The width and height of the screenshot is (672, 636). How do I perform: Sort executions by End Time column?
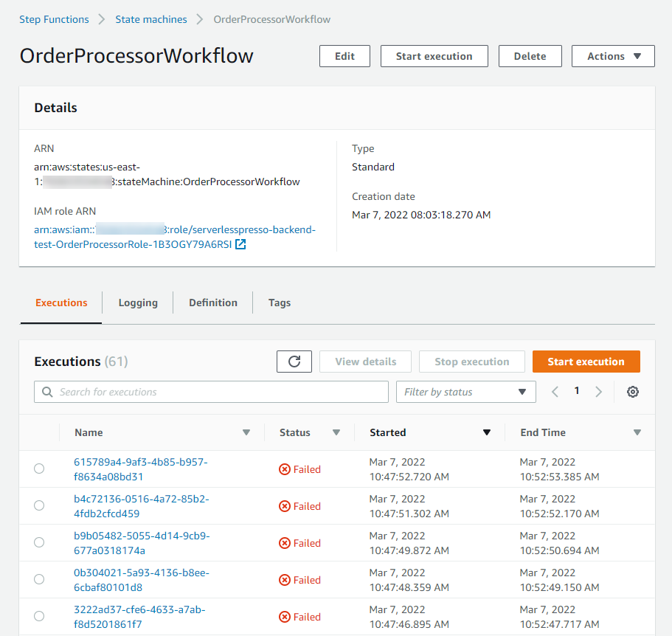pos(637,432)
